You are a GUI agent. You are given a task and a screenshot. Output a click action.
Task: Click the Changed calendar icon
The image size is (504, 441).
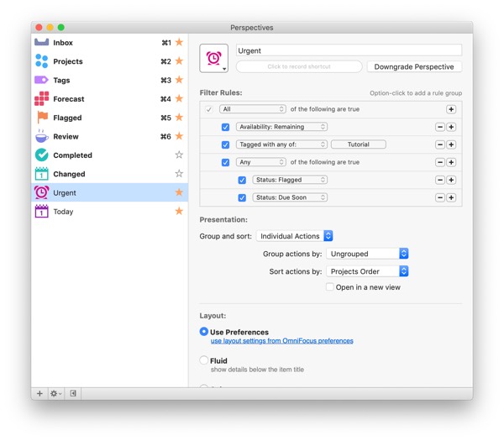(x=41, y=174)
